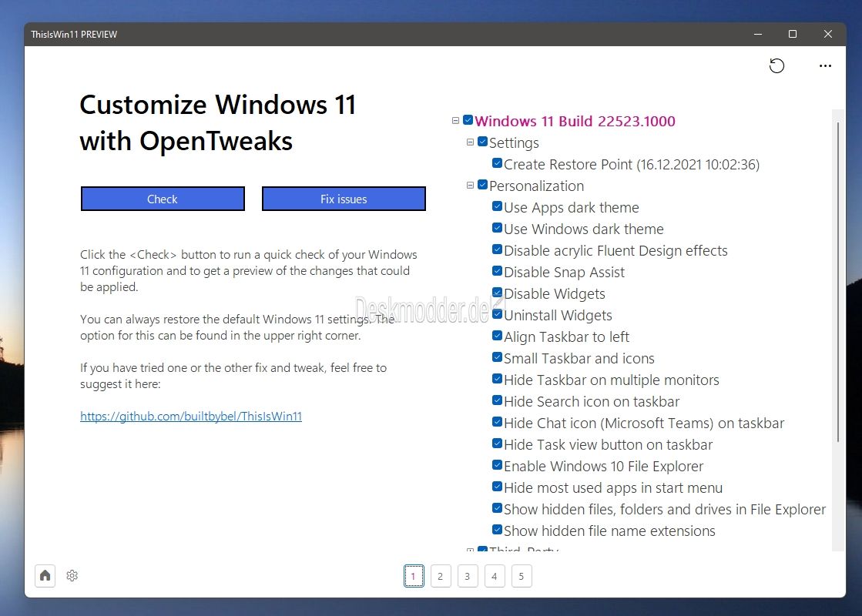862x616 pixels.
Task: Toggle Align Taskbar to left checkbox
Action: (x=497, y=335)
